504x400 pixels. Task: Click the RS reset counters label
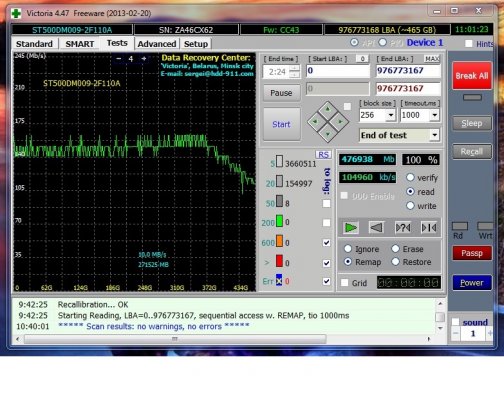tap(323, 155)
